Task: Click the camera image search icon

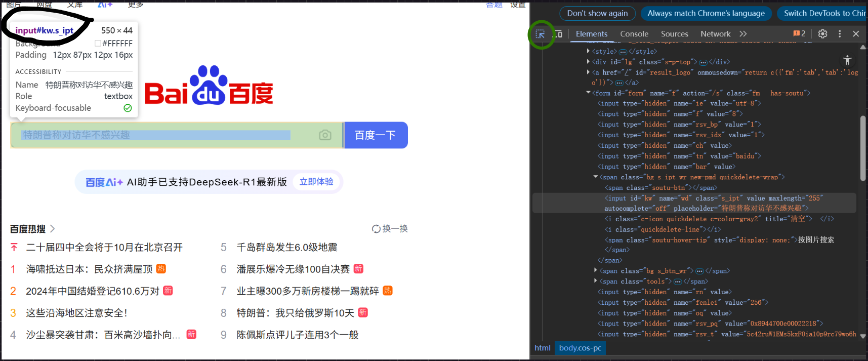Action: (x=325, y=135)
